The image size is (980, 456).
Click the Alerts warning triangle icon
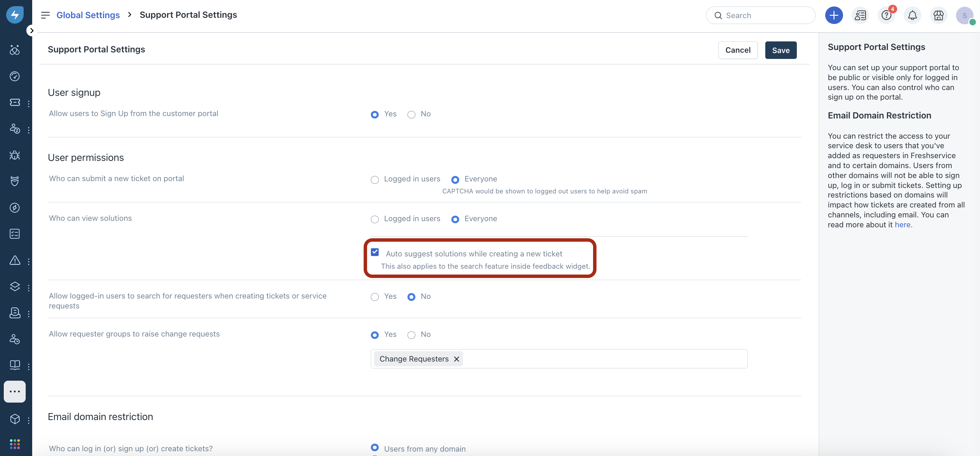point(15,261)
